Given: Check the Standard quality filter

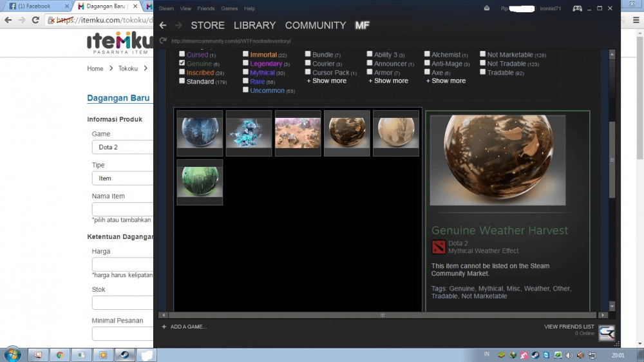Looking at the screenshot, I should pyautogui.click(x=182, y=81).
